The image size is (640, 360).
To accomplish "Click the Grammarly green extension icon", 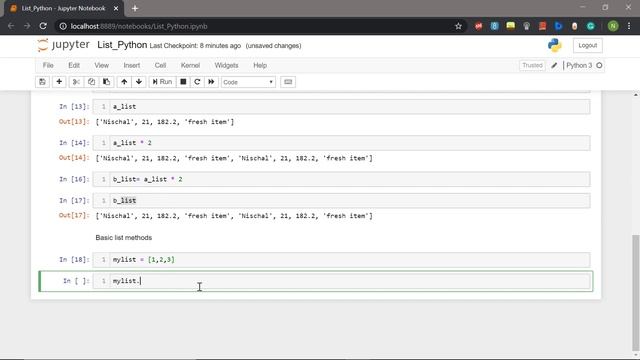I will (591, 26).
